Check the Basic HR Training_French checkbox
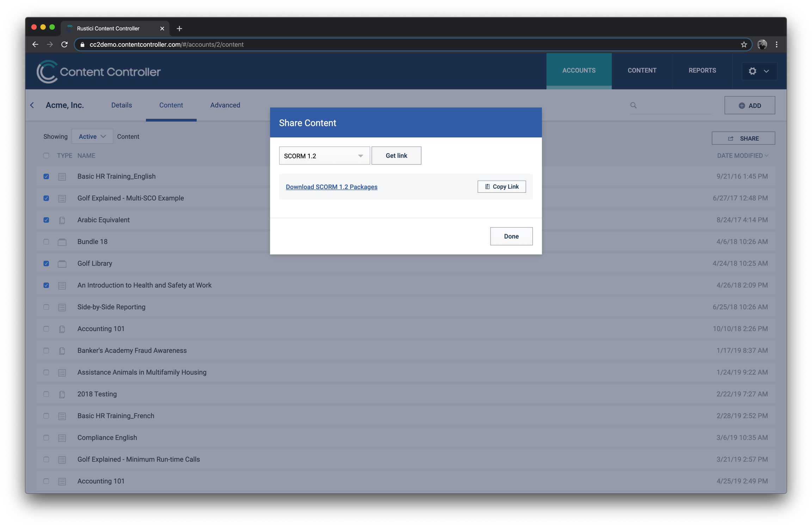 [46, 416]
